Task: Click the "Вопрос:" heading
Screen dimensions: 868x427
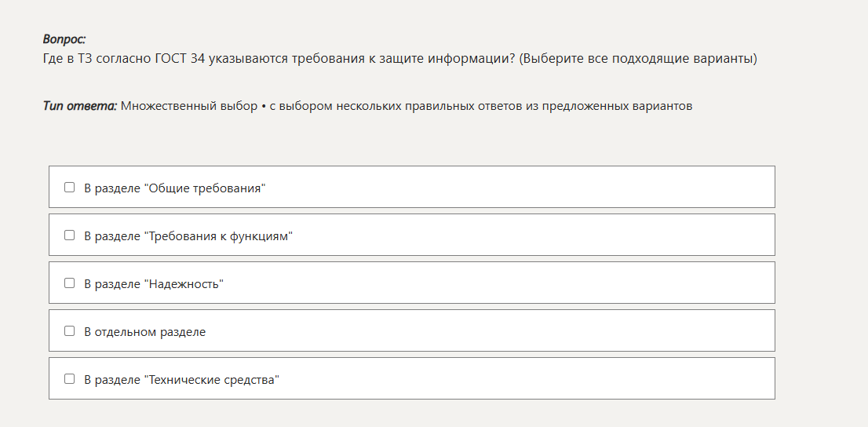Action: pos(64,39)
